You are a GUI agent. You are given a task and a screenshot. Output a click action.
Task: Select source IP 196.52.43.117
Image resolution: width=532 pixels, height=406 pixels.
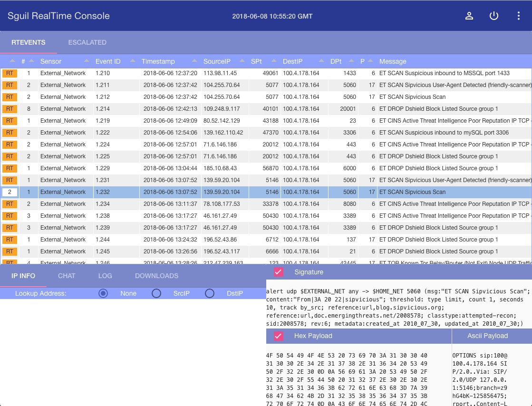click(222, 251)
